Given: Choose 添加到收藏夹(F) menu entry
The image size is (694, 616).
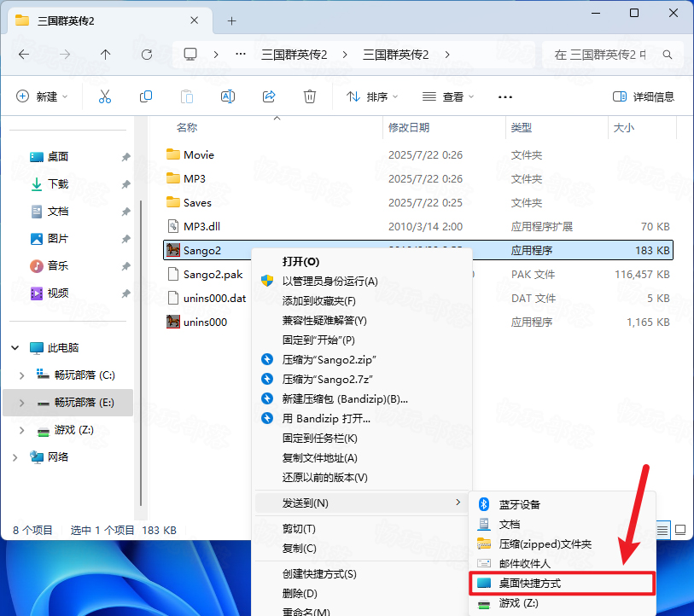Looking at the screenshot, I should click(x=362, y=301).
